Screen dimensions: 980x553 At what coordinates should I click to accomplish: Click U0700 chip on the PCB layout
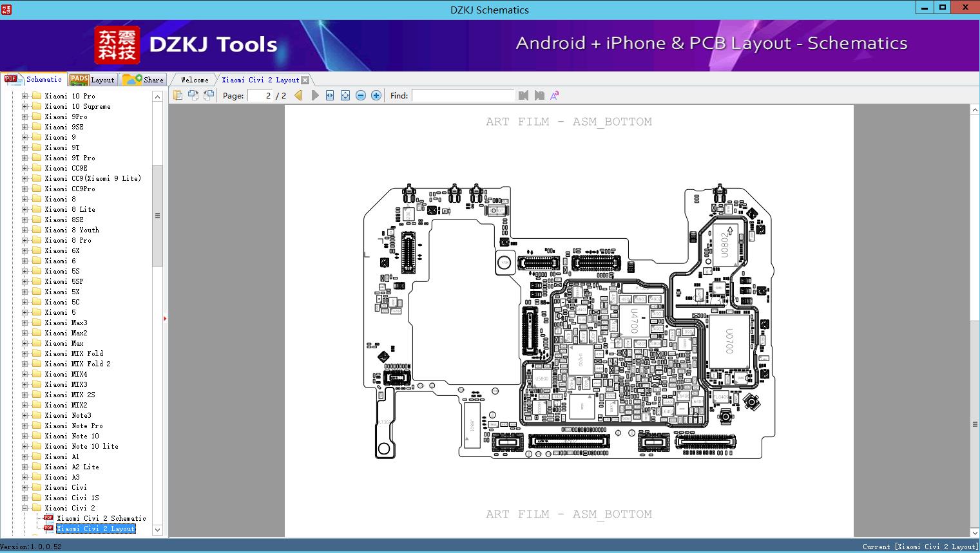click(x=730, y=342)
